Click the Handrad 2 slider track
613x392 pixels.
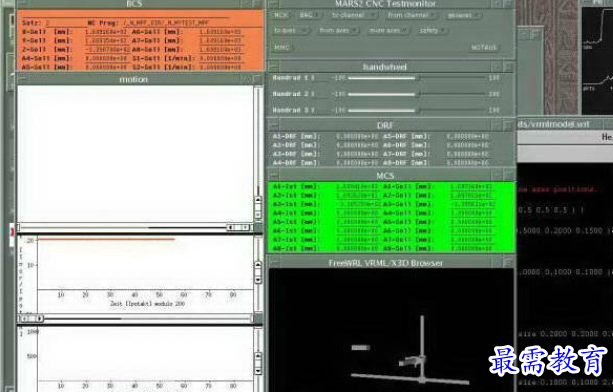click(x=417, y=94)
